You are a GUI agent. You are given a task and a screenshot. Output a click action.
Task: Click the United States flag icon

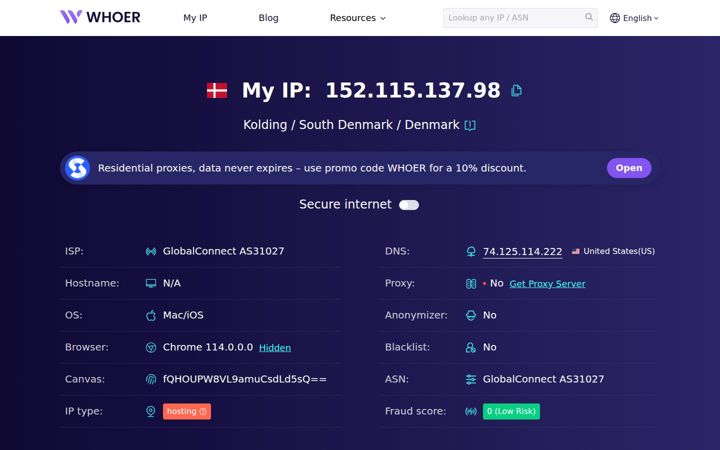[x=575, y=251]
